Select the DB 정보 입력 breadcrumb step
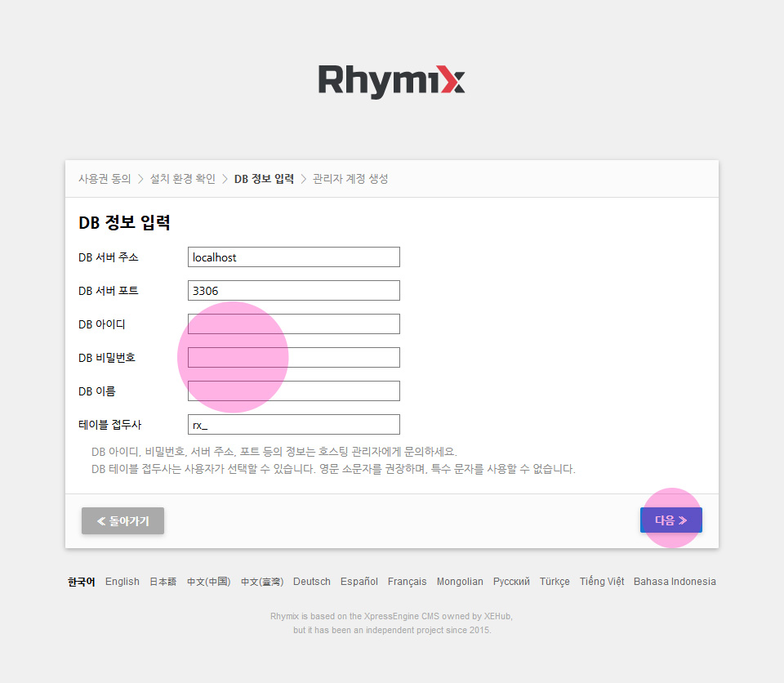The height and width of the screenshot is (683, 784). 264,179
